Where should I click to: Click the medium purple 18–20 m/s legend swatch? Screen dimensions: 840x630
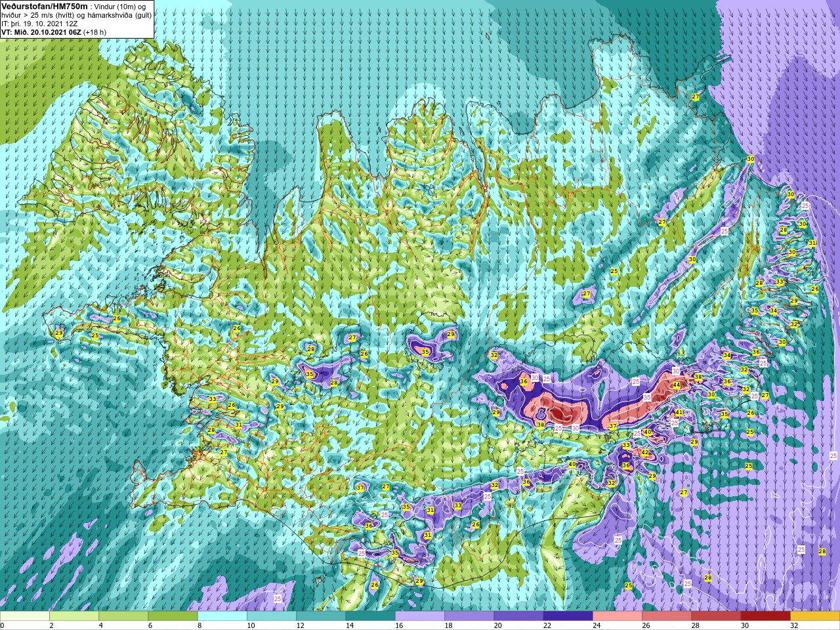(x=469, y=616)
